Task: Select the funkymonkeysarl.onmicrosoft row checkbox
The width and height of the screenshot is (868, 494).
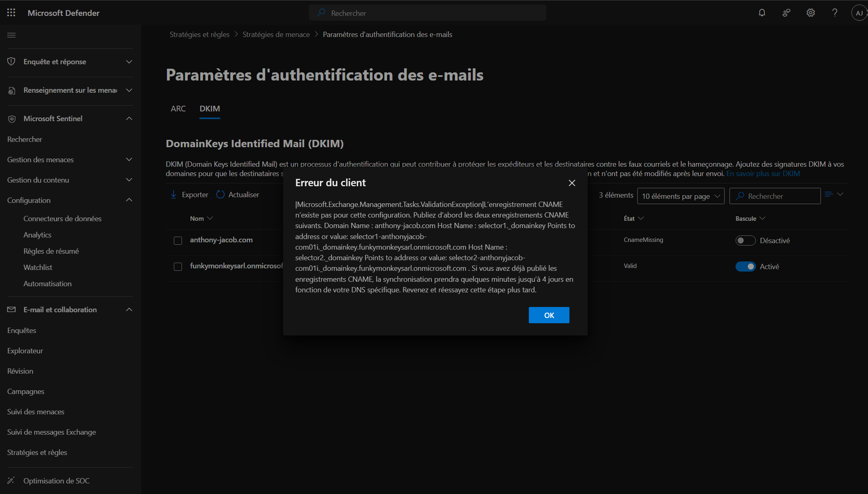Action: pos(178,267)
